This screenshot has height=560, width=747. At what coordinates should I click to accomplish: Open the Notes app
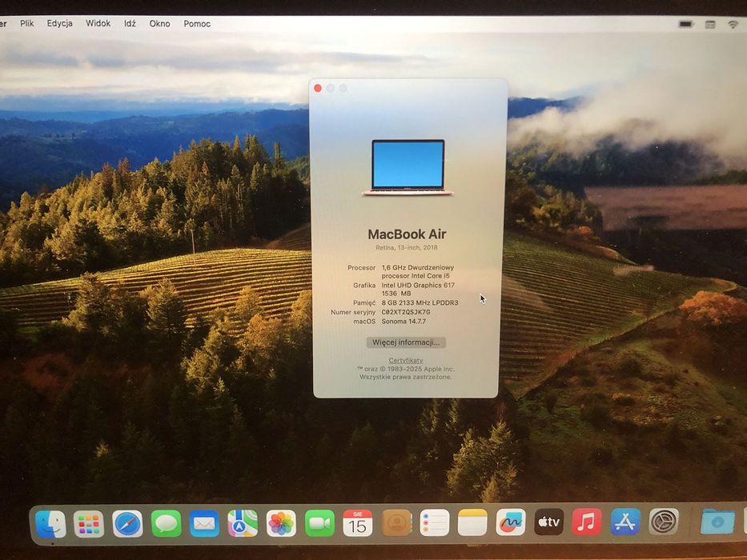(x=472, y=523)
